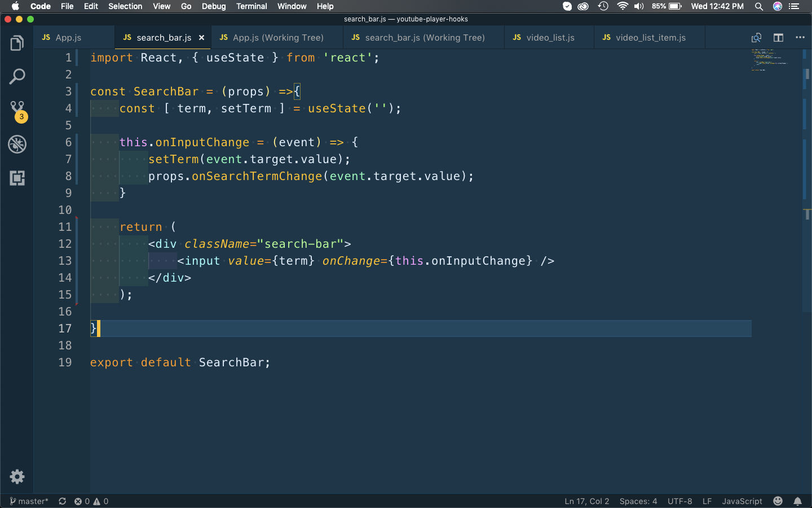This screenshot has height=508, width=812.
Task: Open the Siri icon in the menu bar
Action: tap(778, 6)
